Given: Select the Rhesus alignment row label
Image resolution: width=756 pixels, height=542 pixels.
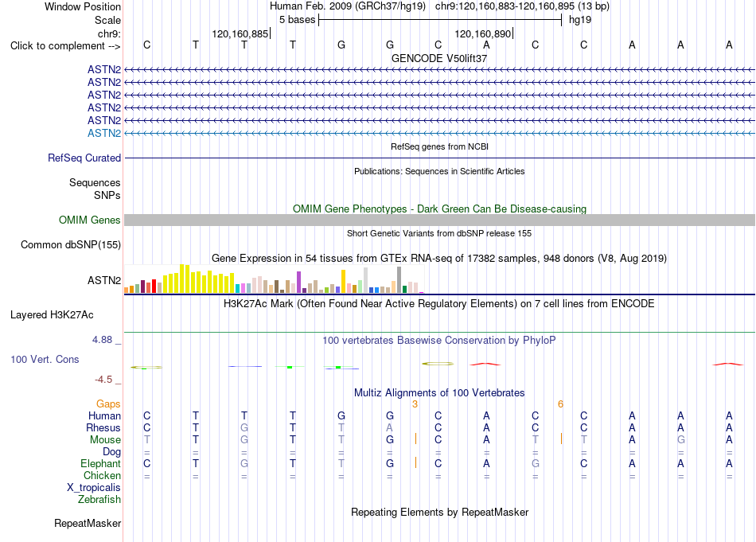Looking at the screenshot, I should pyautogui.click(x=103, y=427).
